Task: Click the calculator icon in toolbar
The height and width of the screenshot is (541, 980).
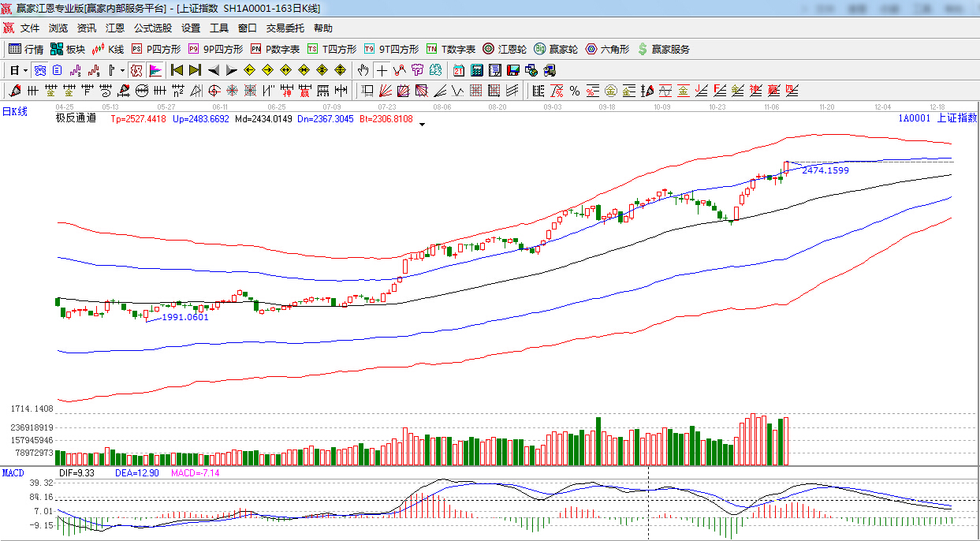Action: 477,70
